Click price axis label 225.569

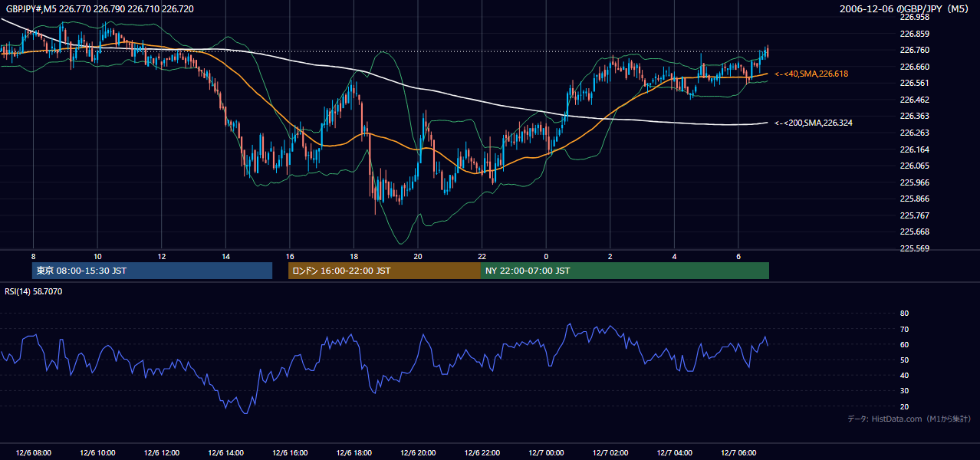point(914,248)
